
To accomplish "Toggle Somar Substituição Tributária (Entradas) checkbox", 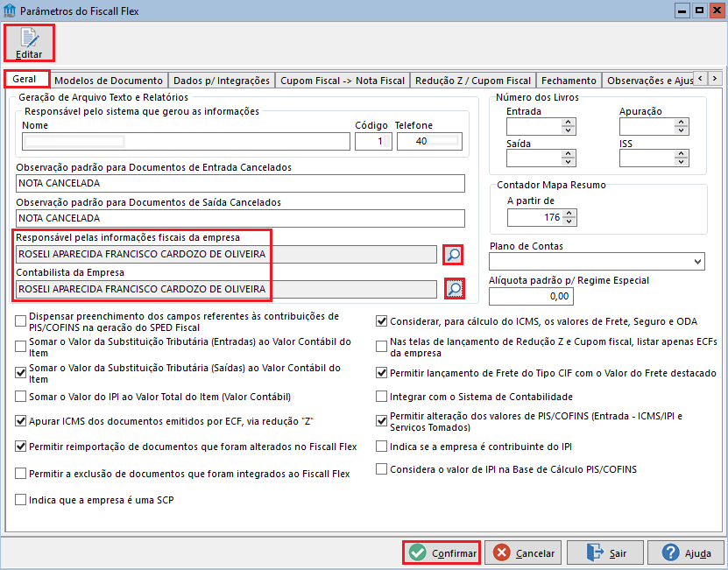I will coord(20,347).
